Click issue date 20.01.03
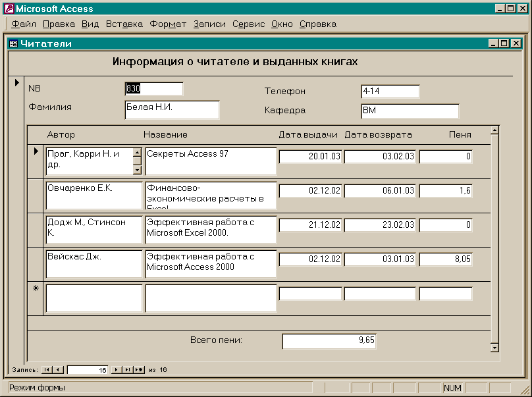Viewport: 532px width, 397px height. point(310,157)
